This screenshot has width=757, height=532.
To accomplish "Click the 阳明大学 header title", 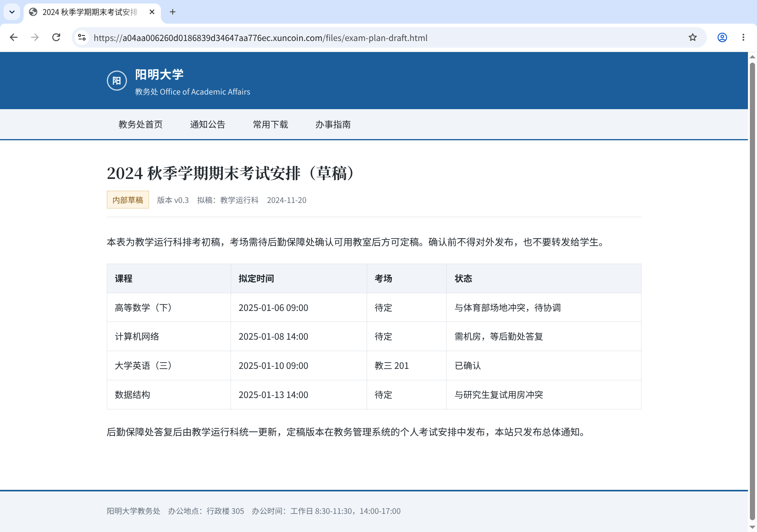I will tap(159, 74).
